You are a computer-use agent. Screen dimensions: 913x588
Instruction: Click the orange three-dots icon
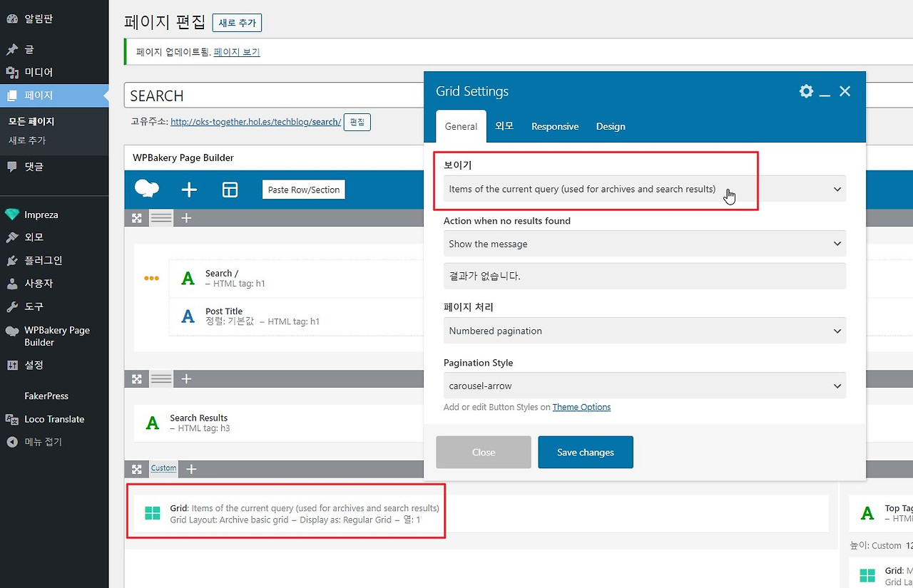(x=152, y=278)
